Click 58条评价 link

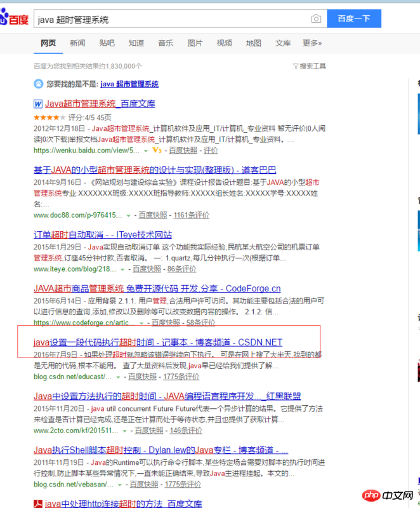point(201,323)
